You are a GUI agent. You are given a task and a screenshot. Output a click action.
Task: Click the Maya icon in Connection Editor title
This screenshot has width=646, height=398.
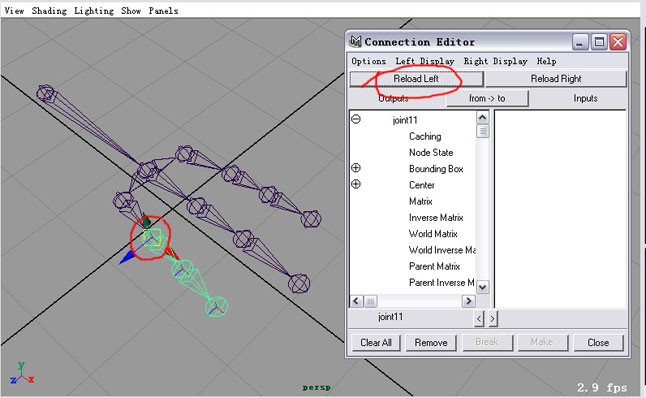(355, 41)
